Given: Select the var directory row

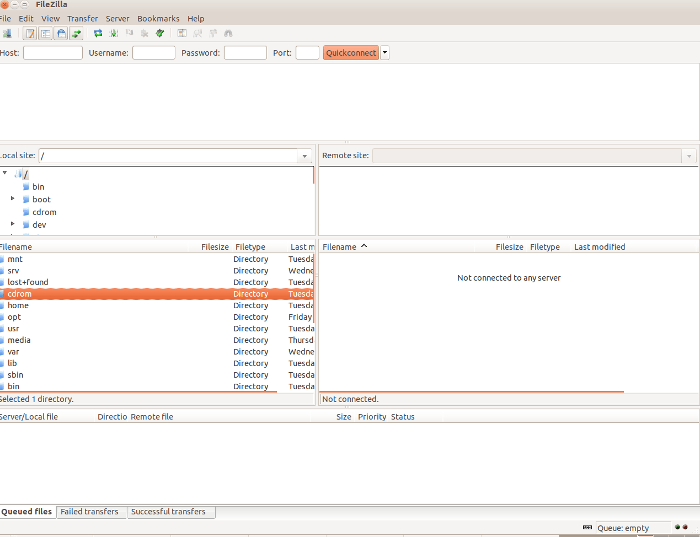Looking at the screenshot, I should [x=156, y=352].
